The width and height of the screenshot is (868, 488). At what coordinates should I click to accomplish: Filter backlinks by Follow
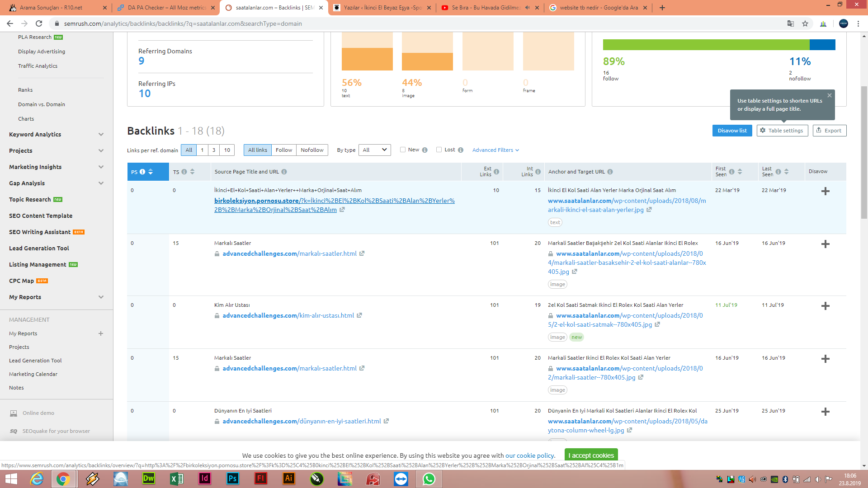pyautogui.click(x=284, y=150)
